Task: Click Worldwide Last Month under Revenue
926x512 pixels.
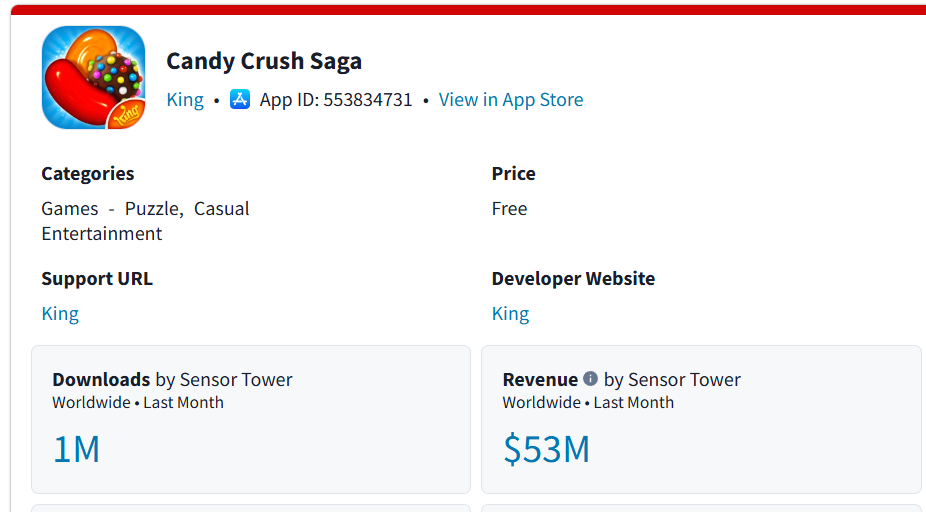Action: click(588, 403)
